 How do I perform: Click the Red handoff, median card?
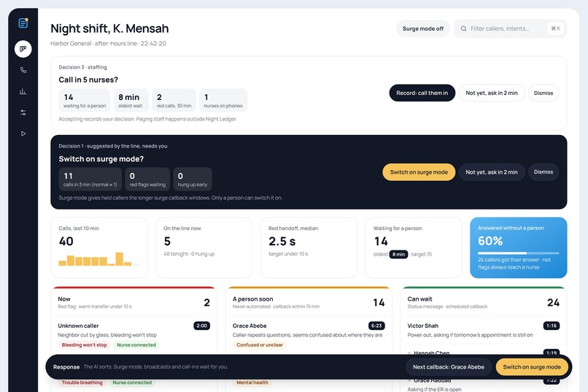309,247
